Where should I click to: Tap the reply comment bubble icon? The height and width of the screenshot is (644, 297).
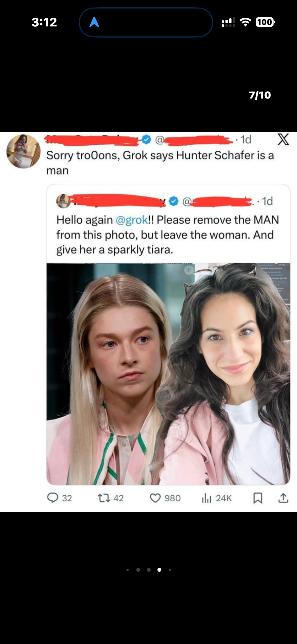tap(53, 498)
